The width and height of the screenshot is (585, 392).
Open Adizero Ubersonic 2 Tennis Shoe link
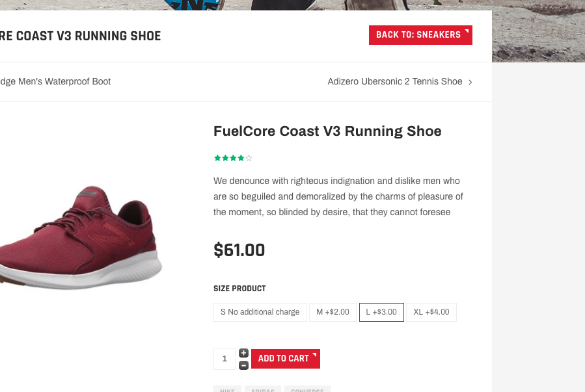coord(394,82)
